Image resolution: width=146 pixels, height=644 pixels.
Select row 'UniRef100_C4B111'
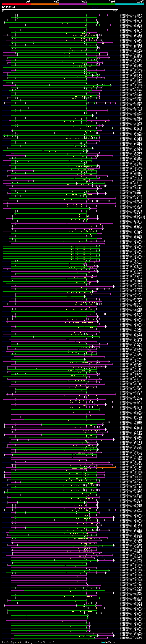131,55
